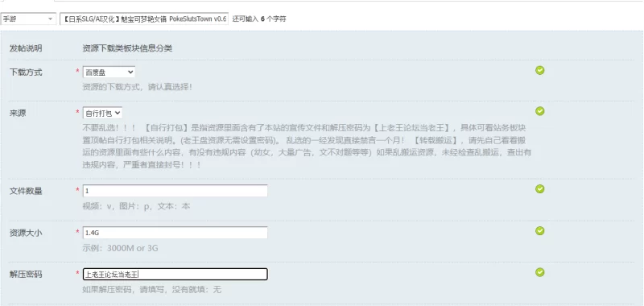Open the 手游 category dropdown
644x306 pixels.
click(28, 19)
